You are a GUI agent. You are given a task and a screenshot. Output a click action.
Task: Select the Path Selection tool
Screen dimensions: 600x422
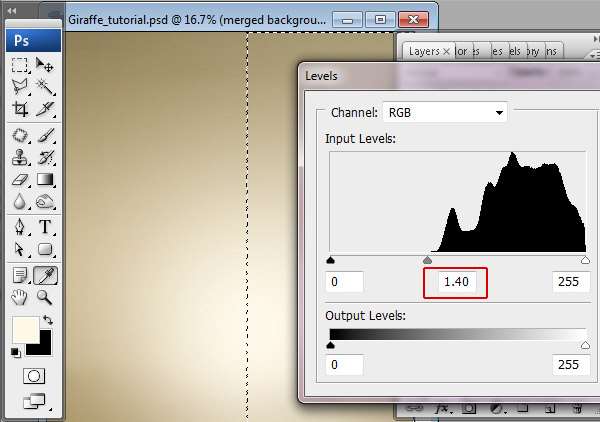pyautogui.click(x=20, y=249)
